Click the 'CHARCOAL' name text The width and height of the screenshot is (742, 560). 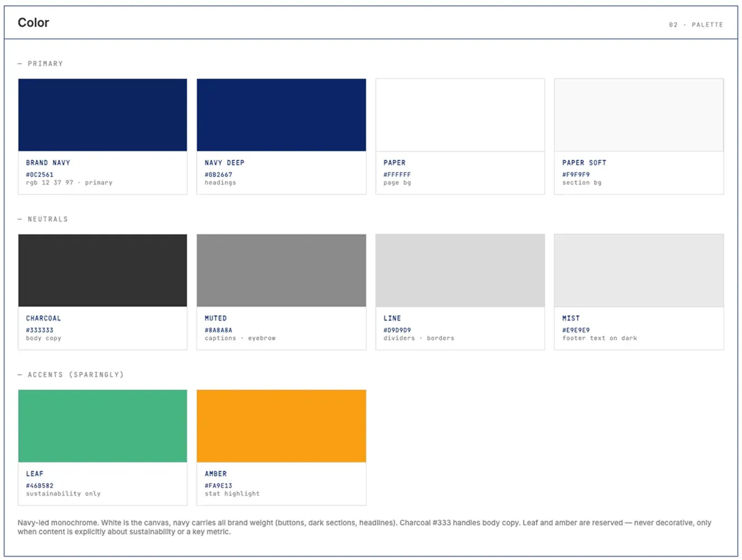pyautogui.click(x=44, y=318)
